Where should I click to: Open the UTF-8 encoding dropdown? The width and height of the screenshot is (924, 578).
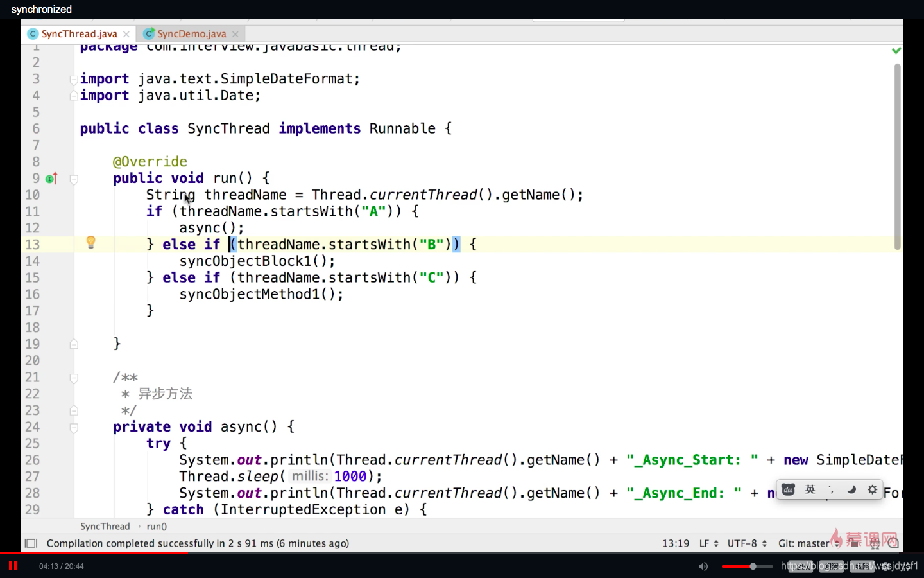747,543
